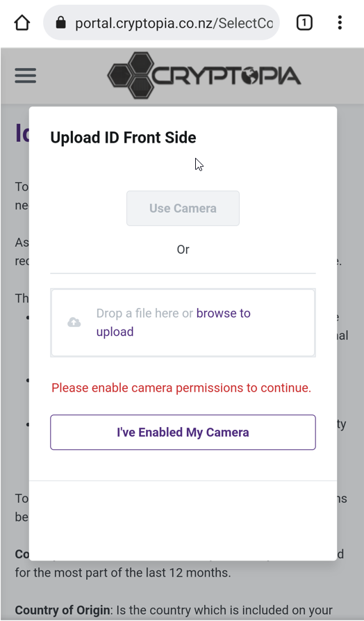Click the partially hidden purple page heading

point(22,133)
